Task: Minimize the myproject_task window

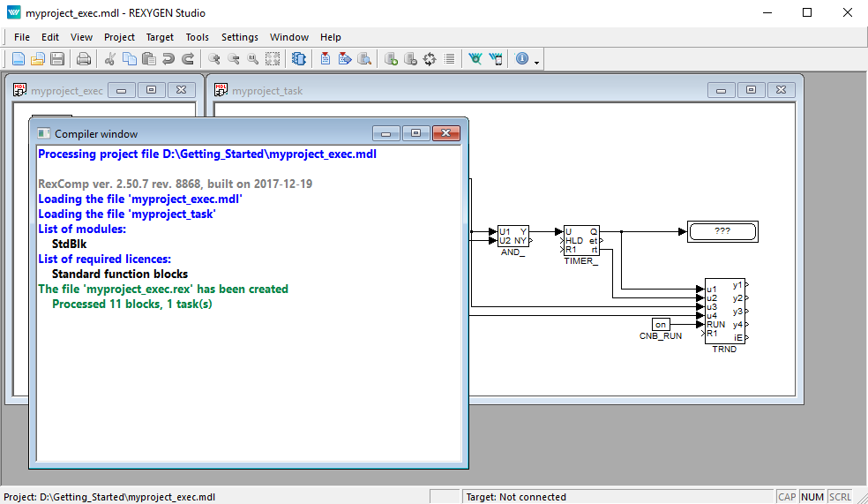Action: 722,90
